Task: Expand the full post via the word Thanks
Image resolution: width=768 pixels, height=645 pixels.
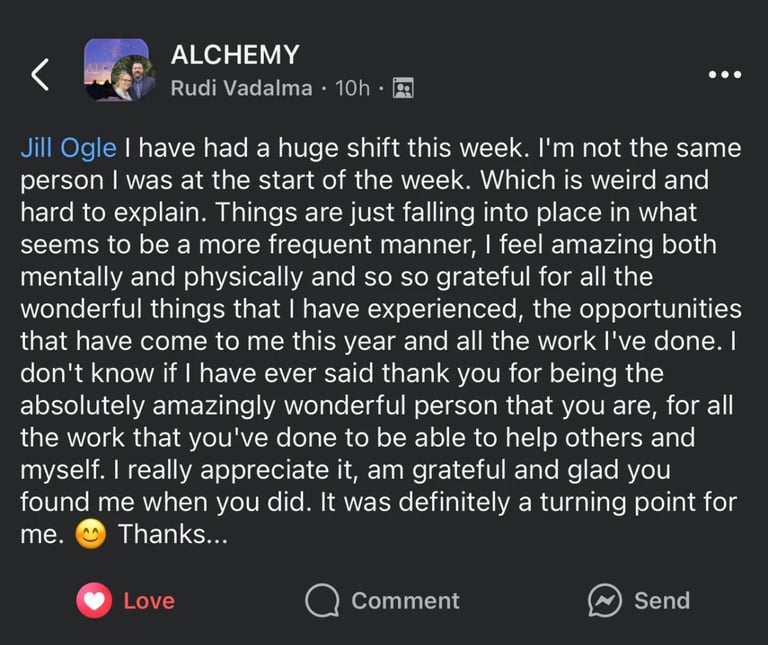Action: [162, 534]
